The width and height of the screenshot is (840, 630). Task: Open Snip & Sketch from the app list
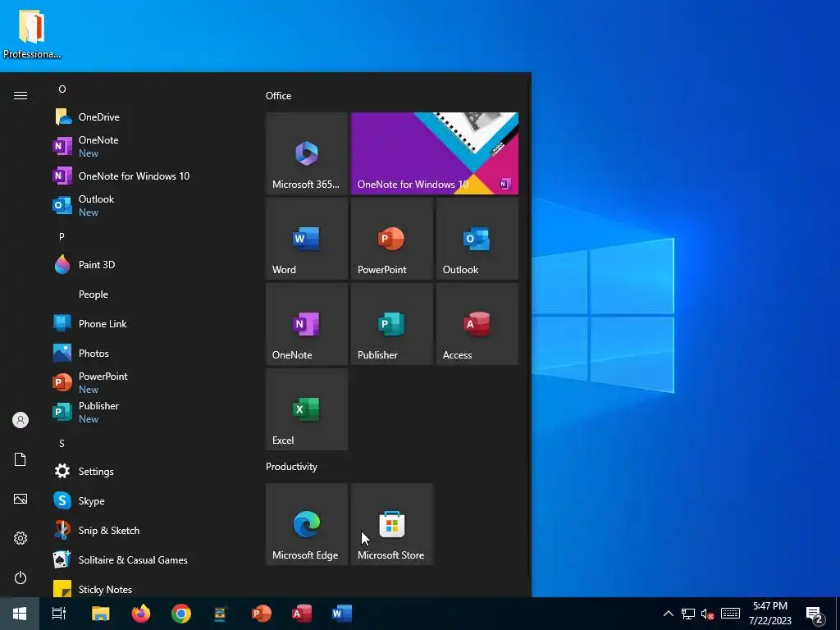point(150,531)
